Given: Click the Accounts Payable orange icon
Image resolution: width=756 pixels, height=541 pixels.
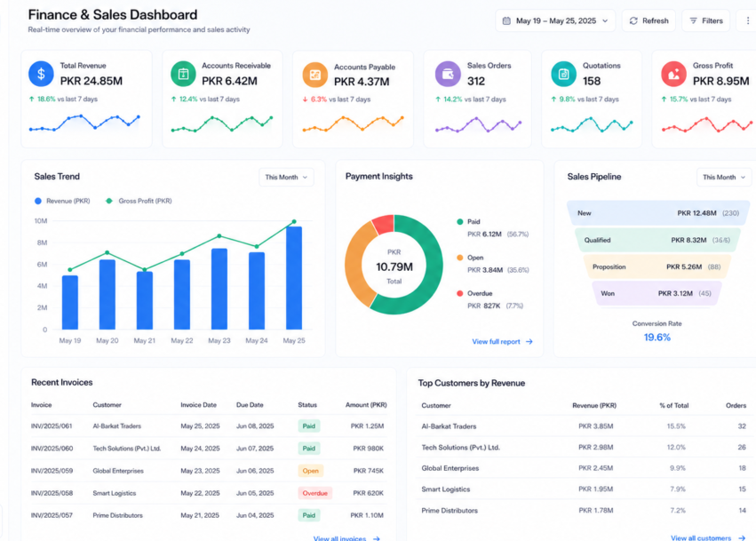Looking at the screenshot, I should 314,75.
